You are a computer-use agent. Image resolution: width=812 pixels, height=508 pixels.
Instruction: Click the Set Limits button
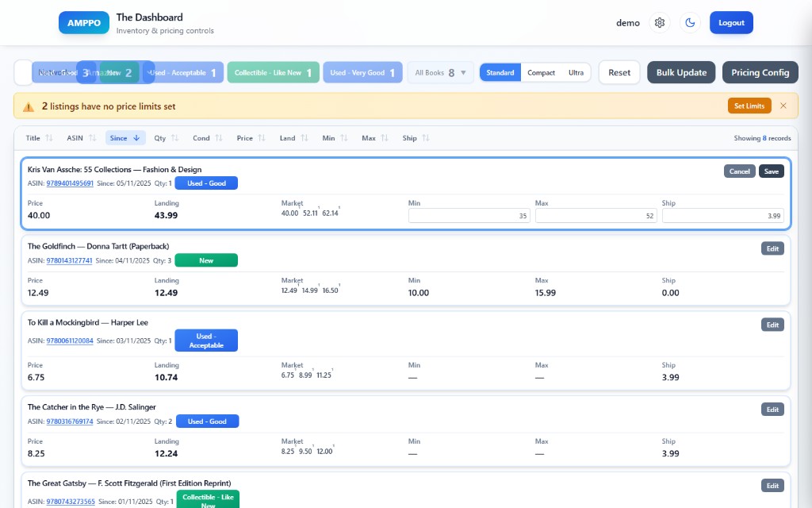coord(749,106)
